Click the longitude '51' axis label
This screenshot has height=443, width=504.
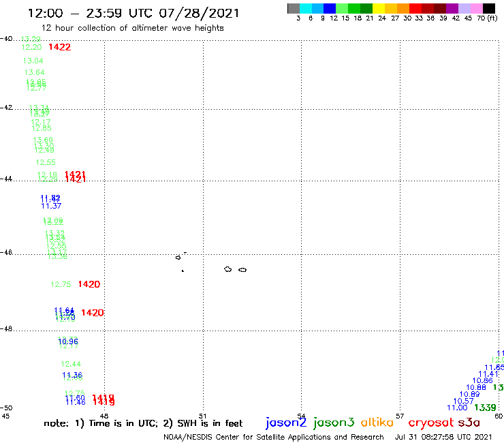tap(202, 416)
